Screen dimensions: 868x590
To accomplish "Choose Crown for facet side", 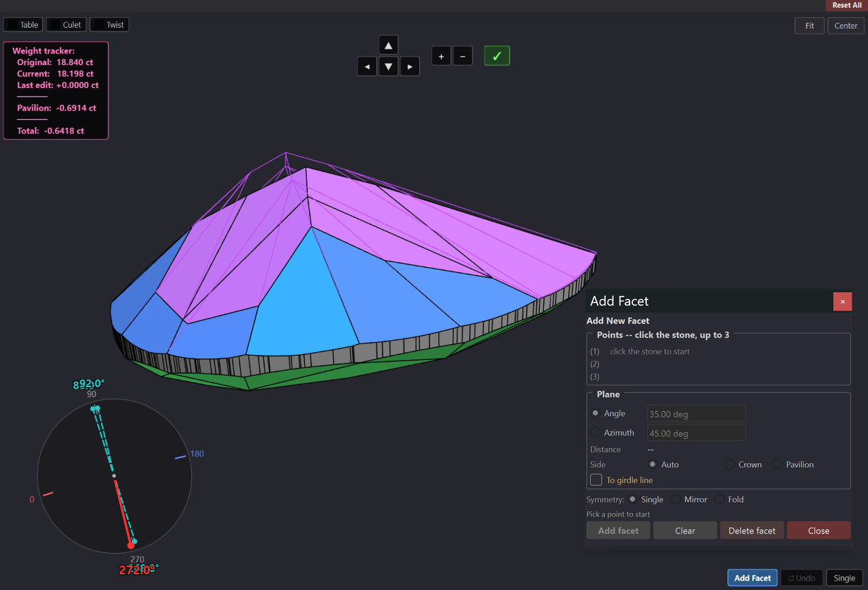I will [x=730, y=464].
